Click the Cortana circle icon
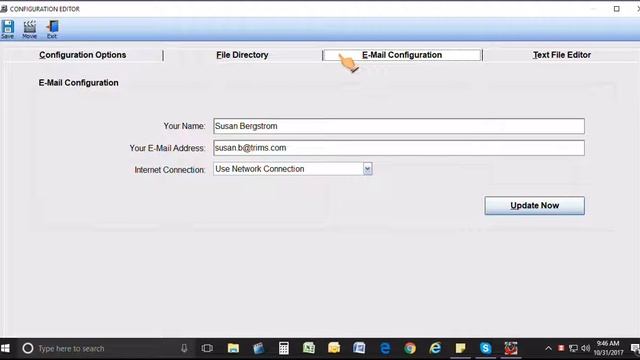640x360 pixels. pos(28,349)
